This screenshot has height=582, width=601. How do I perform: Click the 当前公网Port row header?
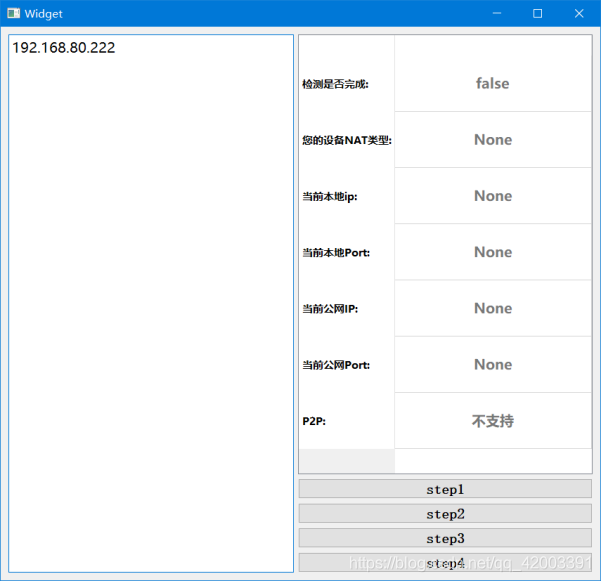346,365
